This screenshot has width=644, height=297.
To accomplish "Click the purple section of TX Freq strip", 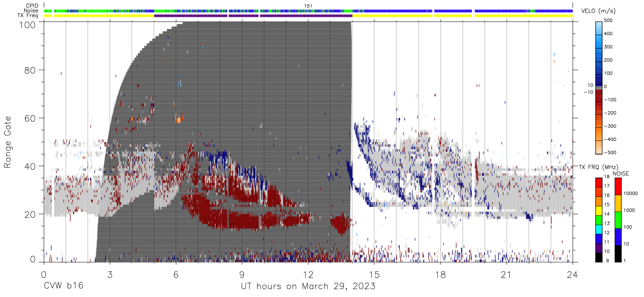I will coord(253,16).
